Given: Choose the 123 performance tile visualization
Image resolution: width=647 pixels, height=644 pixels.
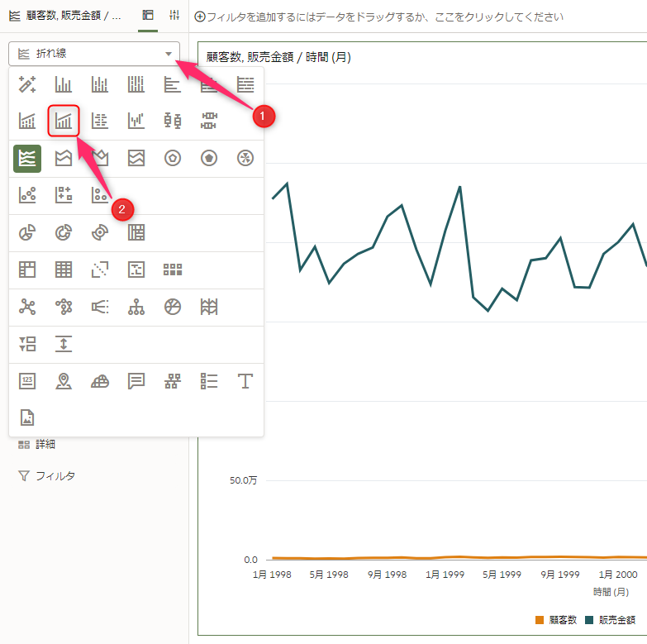Looking at the screenshot, I should (27, 381).
